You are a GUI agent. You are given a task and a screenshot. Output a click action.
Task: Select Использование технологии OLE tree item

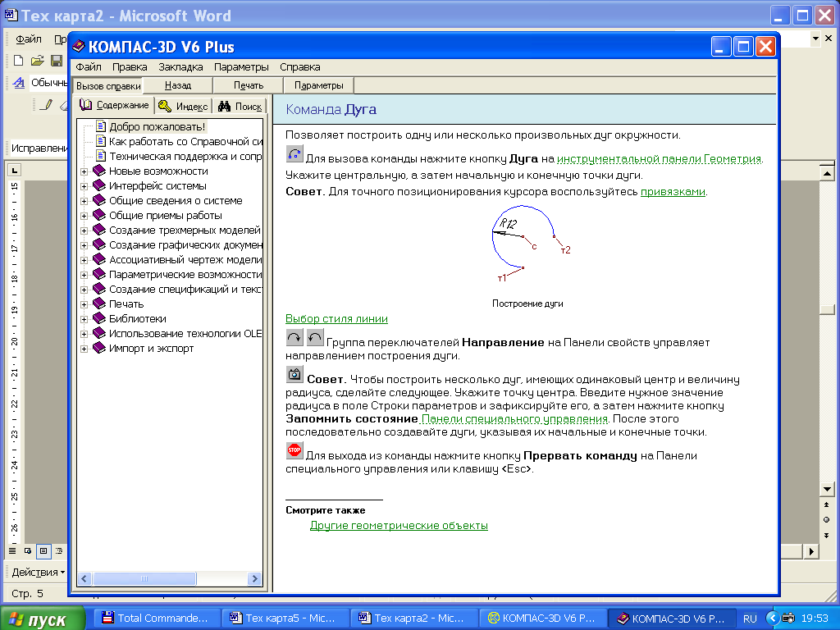point(185,333)
